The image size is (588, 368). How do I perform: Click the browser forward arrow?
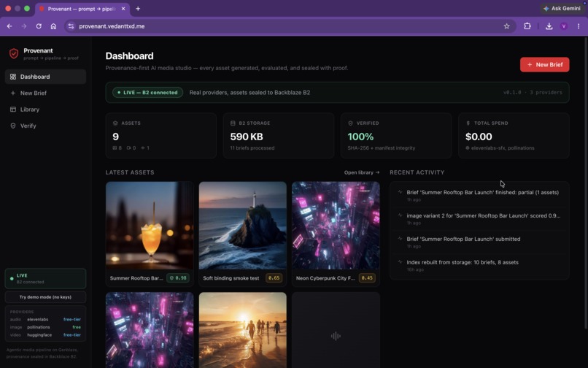24,26
